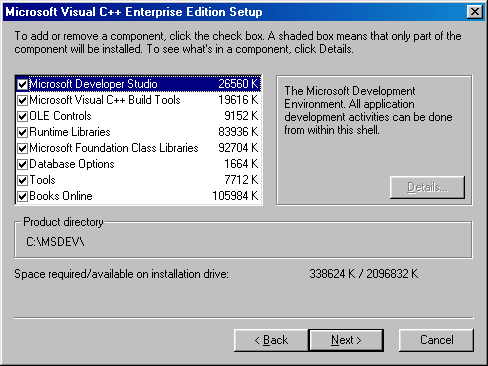Click the 1664 K size value
Screen dimensions: 488x366
pos(241,164)
